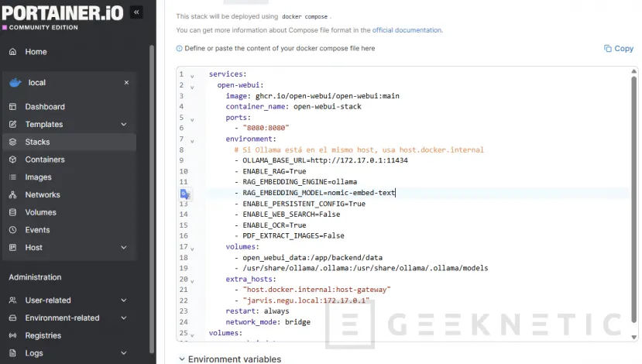Open the Images page
This screenshot has width=642, height=364.
click(x=38, y=177)
